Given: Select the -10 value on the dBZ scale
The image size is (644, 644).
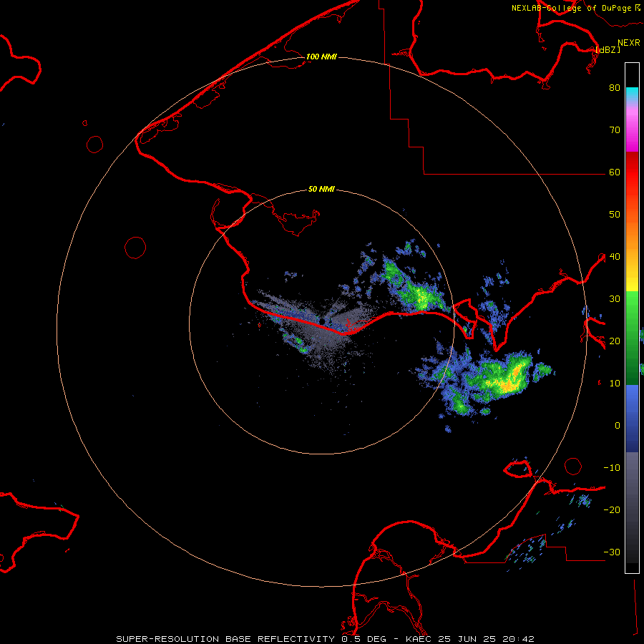Looking at the screenshot, I should (612, 468).
